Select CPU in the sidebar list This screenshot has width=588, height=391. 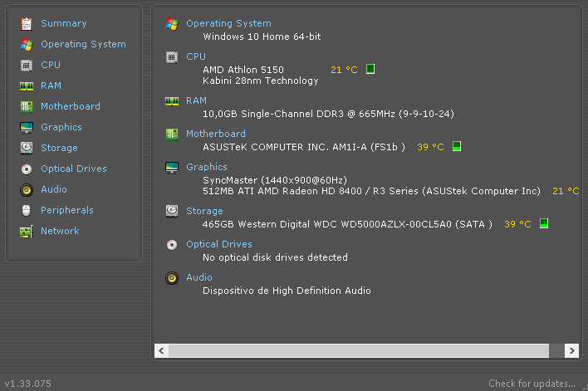click(x=51, y=65)
